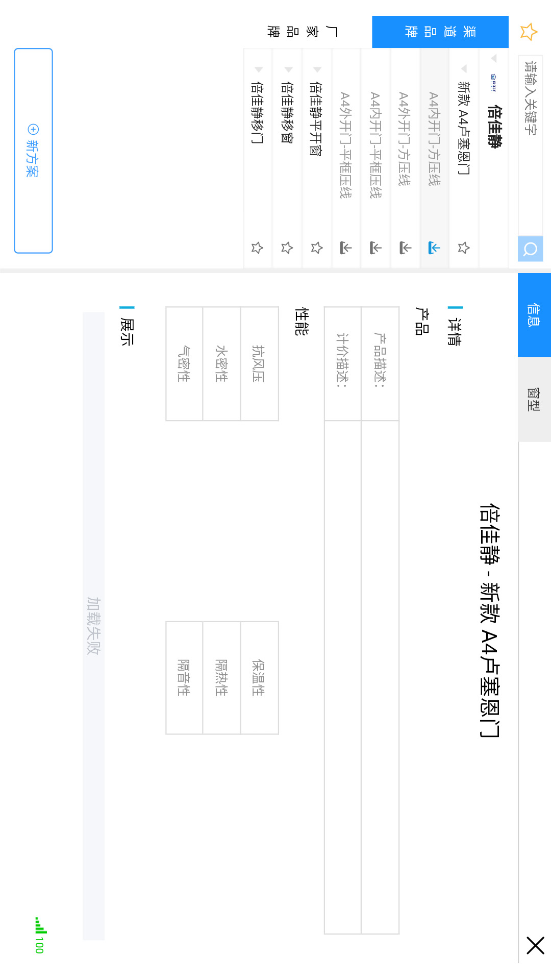This screenshot has height=980, width=551.
Task: Expand the 倍佳静平开窗 series
Action: pos(317,69)
